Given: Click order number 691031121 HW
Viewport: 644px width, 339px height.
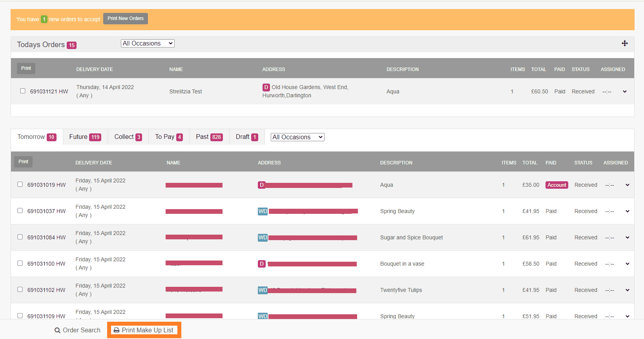Looking at the screenshot, I should point(49,91).
